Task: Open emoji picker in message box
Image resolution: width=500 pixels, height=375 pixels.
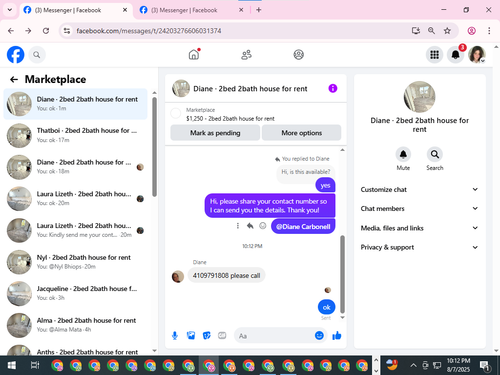Action: click(319, 336)
